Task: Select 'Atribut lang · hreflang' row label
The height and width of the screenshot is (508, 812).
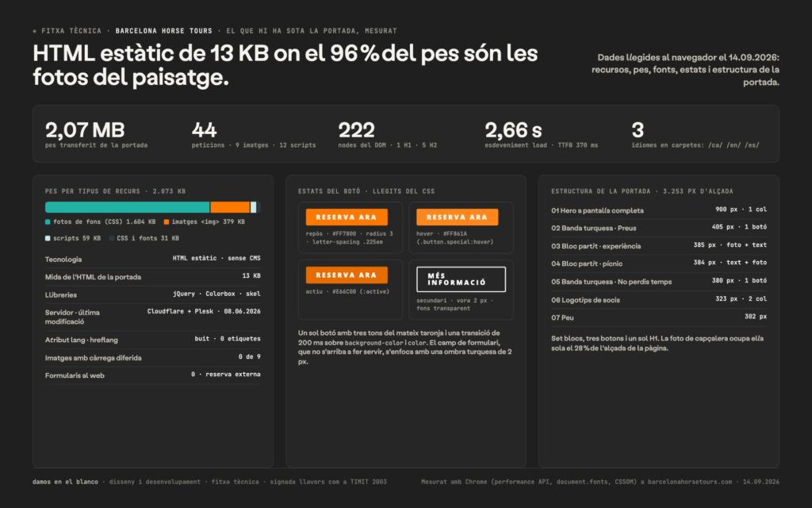Action: point(82,340)
